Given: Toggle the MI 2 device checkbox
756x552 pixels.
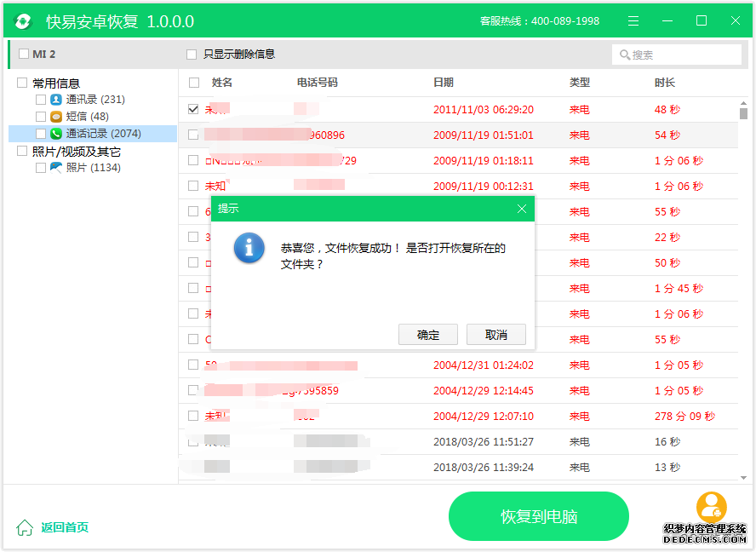Looking at the screenshot, I should tap(23, 55).
